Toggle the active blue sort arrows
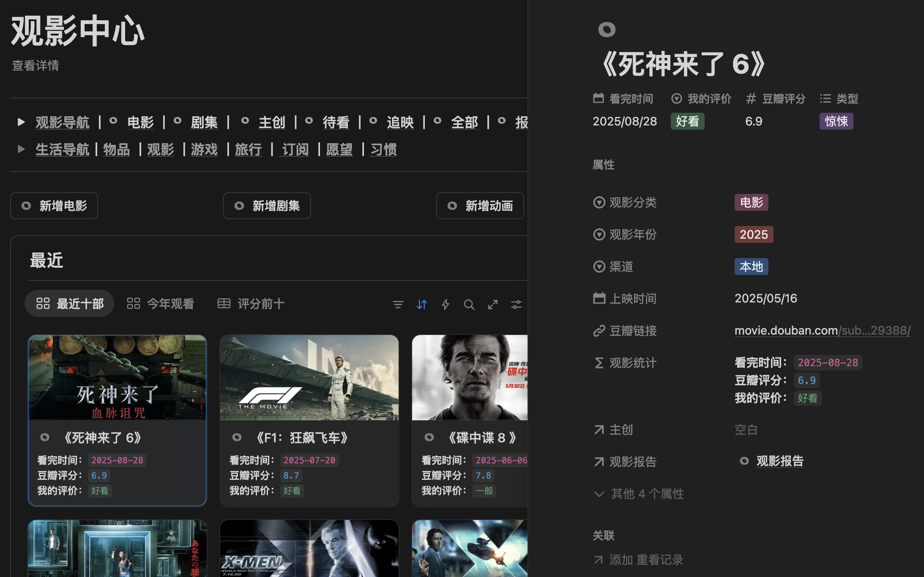 point(421,304)
